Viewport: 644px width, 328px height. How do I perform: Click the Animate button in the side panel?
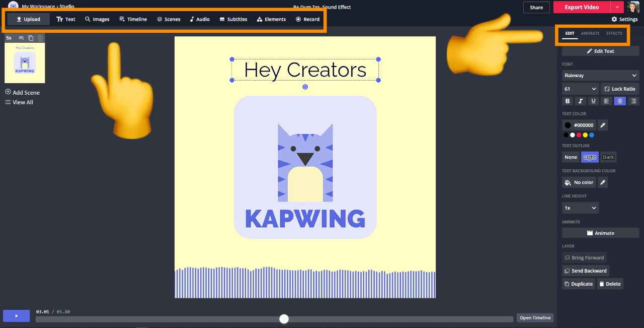pos(600,233)
